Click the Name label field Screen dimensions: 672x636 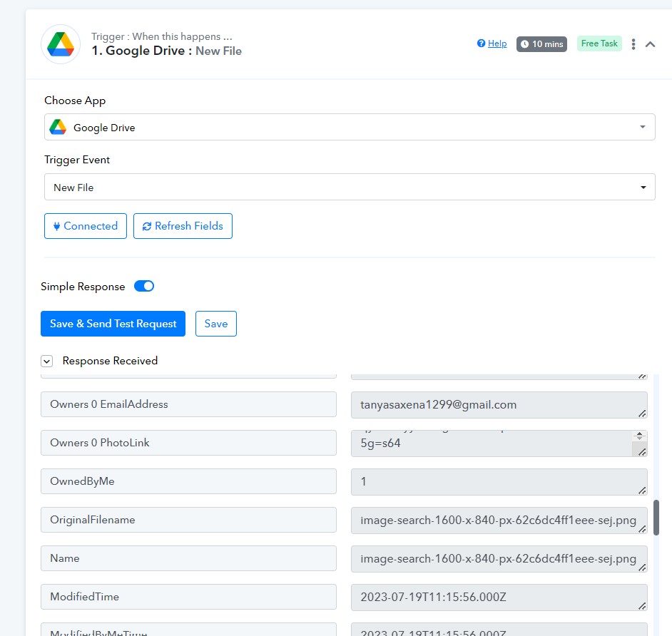[x=188, y=558]
